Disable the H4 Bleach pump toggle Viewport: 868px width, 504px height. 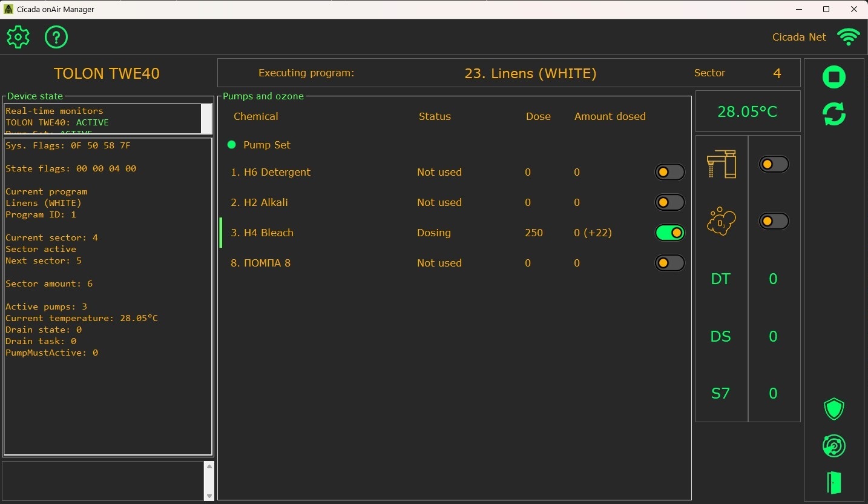669,233
